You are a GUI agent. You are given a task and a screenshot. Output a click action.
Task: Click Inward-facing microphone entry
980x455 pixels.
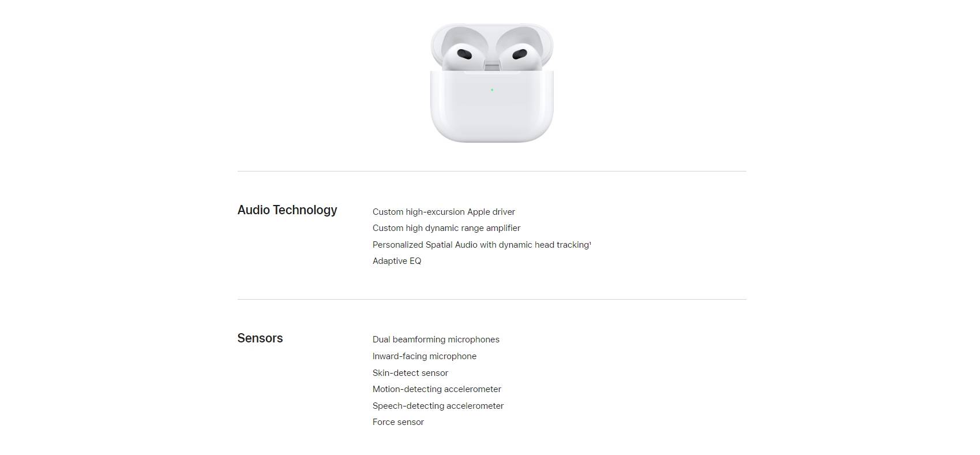425,356
